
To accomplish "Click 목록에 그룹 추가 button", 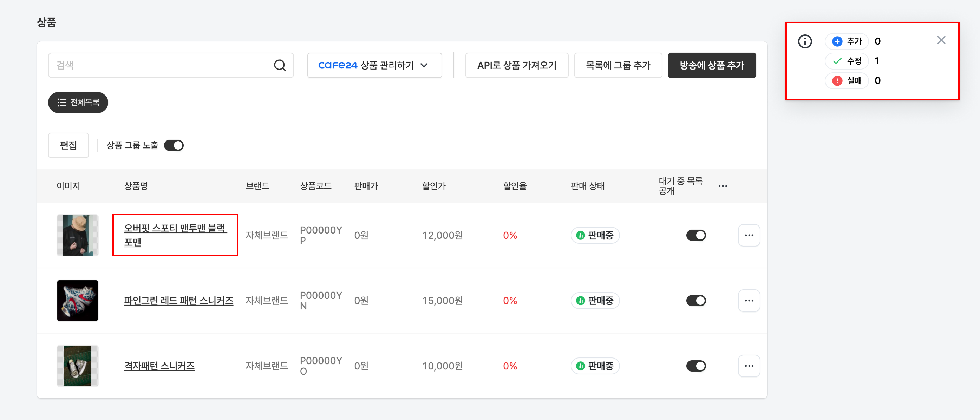I will [618, 65].
